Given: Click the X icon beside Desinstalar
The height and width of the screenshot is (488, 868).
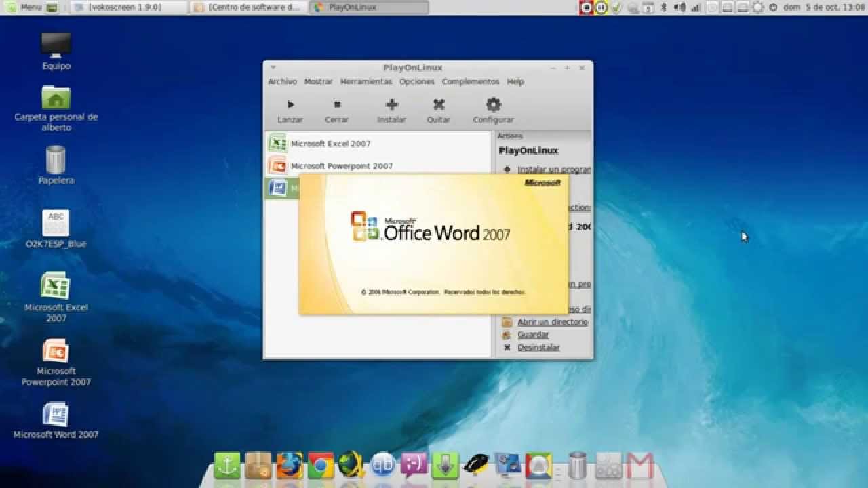Looking at the screenshot, I should coord(507,348).
